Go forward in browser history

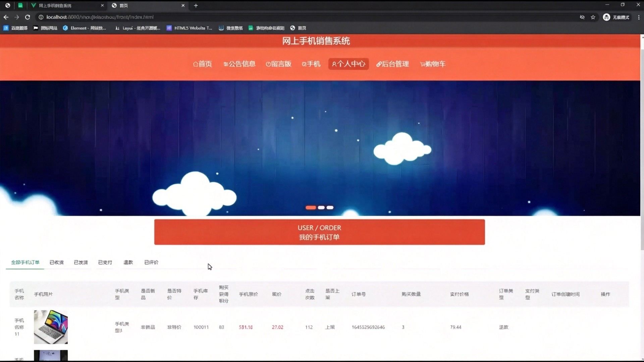coord(17,17)
